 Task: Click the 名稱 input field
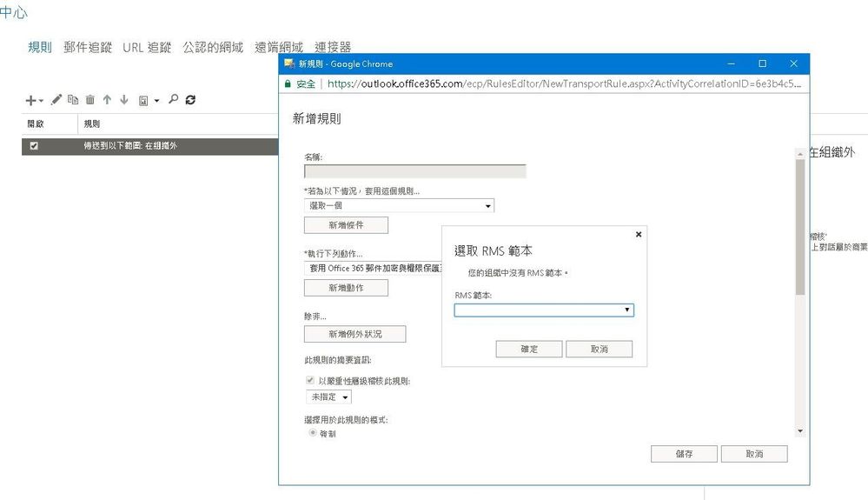click(x=415, y=171)
